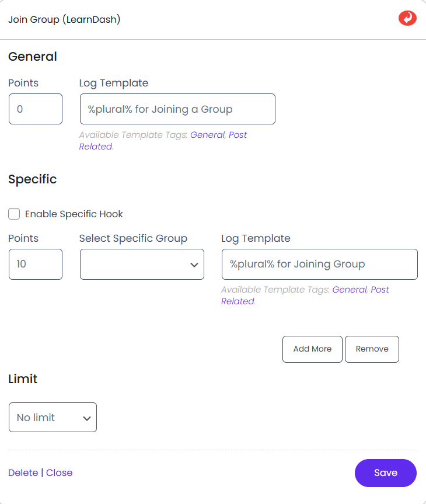The image size is (426, 504).
Task: Tick the Enable Specific Hook checkbox
Action: [14, 214]
